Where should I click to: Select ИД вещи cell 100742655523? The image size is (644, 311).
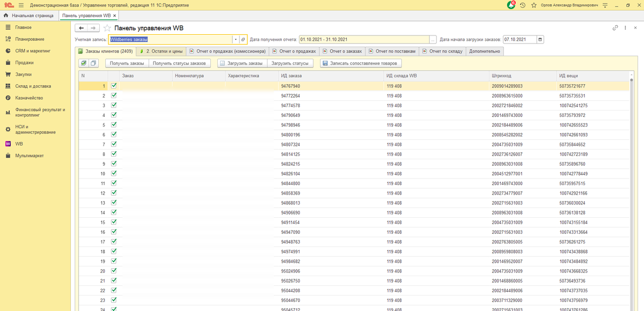pos(592,125)
